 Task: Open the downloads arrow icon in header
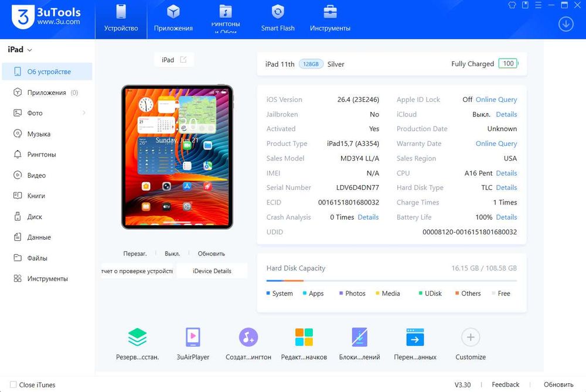click(566, 24)
